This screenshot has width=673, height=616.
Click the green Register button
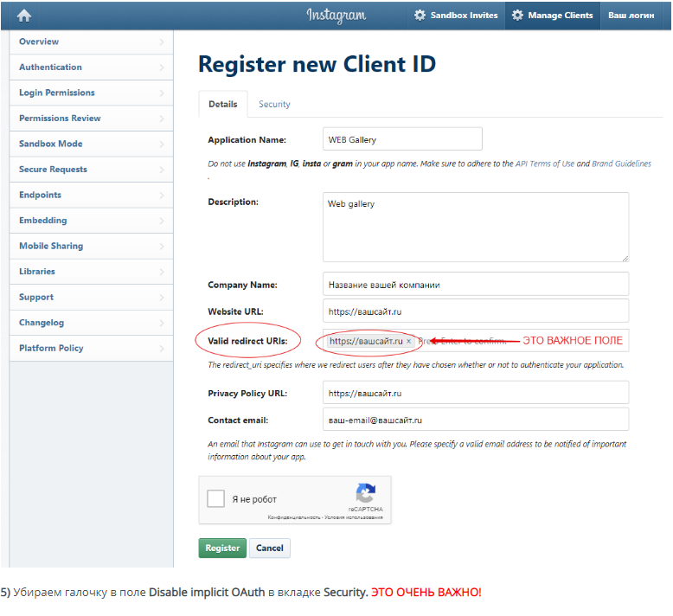click(222, 549)
